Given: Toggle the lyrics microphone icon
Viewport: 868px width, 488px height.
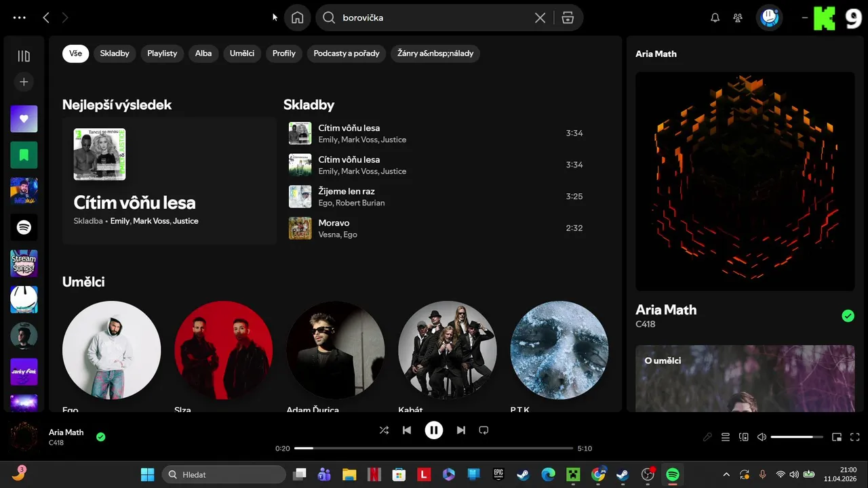Looking at the screenshot, I should coord(707,437).
